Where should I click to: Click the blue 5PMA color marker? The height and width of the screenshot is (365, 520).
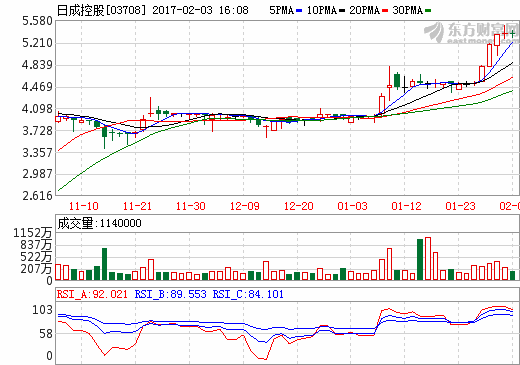pos(299,11)
